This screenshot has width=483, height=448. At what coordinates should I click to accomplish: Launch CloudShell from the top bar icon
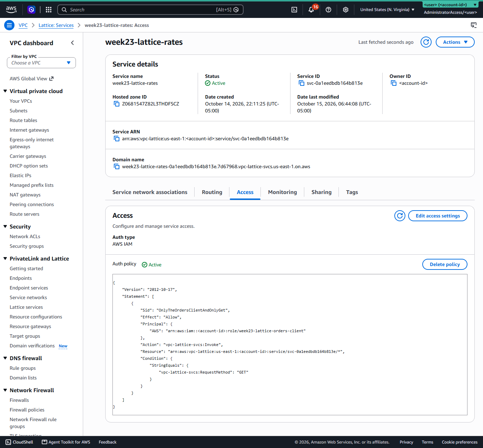(294, 10)
